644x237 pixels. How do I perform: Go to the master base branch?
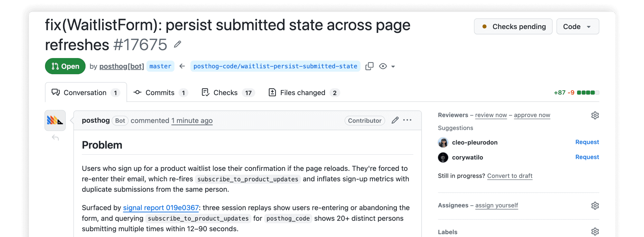pos(160,66)
